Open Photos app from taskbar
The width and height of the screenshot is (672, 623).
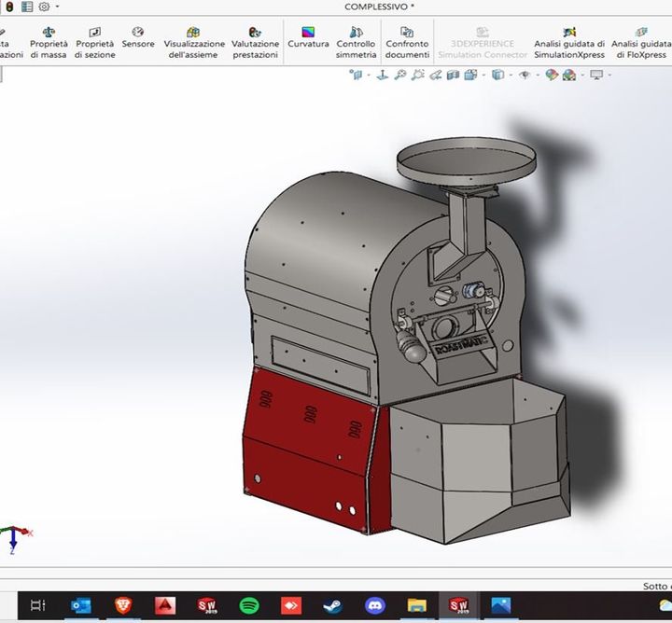[501, 605]
